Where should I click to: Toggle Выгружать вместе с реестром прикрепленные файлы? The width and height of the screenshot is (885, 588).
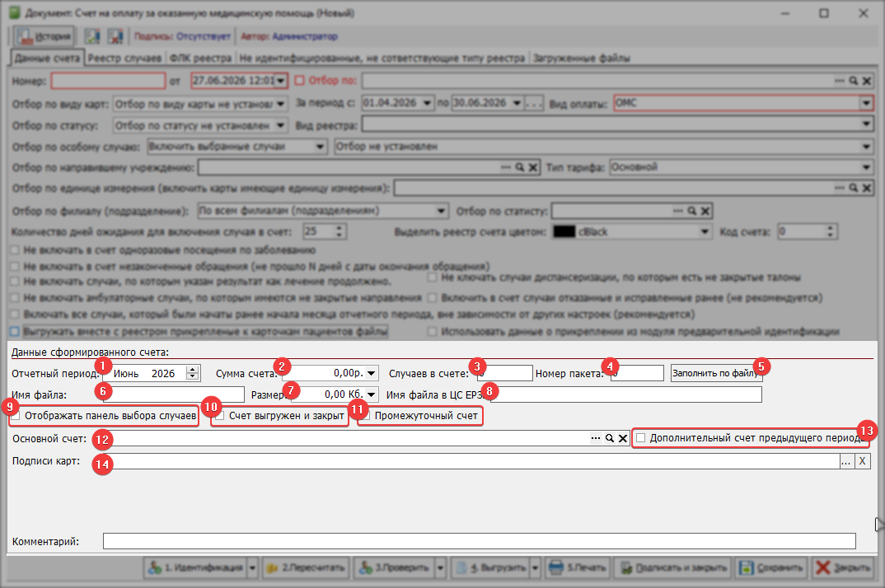(15, 331)
